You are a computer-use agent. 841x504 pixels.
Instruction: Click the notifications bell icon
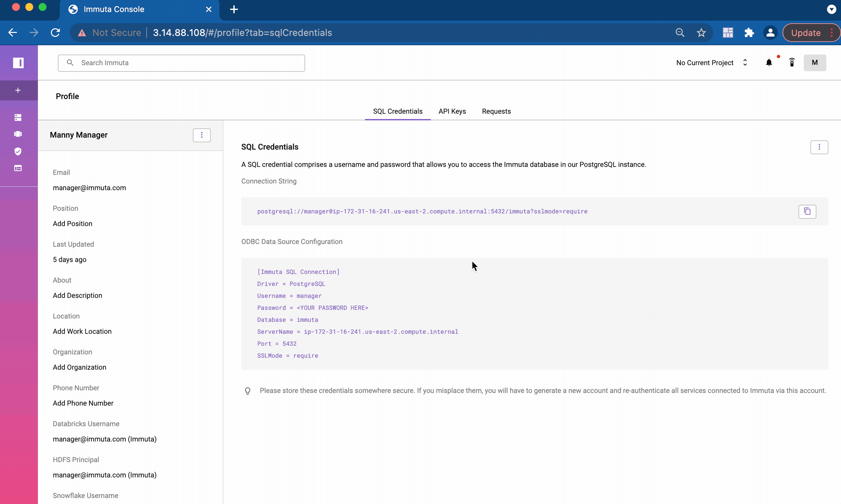769,63
